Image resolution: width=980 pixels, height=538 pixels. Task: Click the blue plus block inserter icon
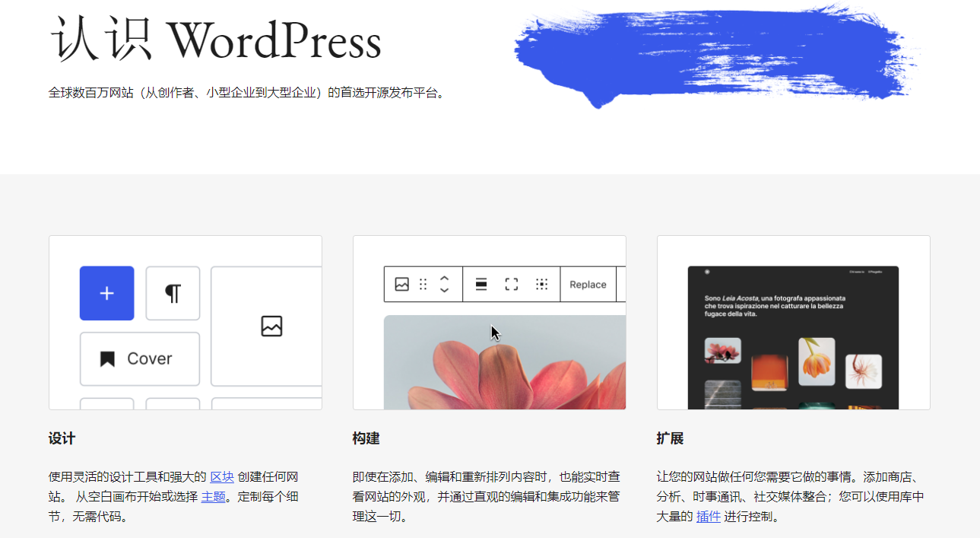pos(107,293)
